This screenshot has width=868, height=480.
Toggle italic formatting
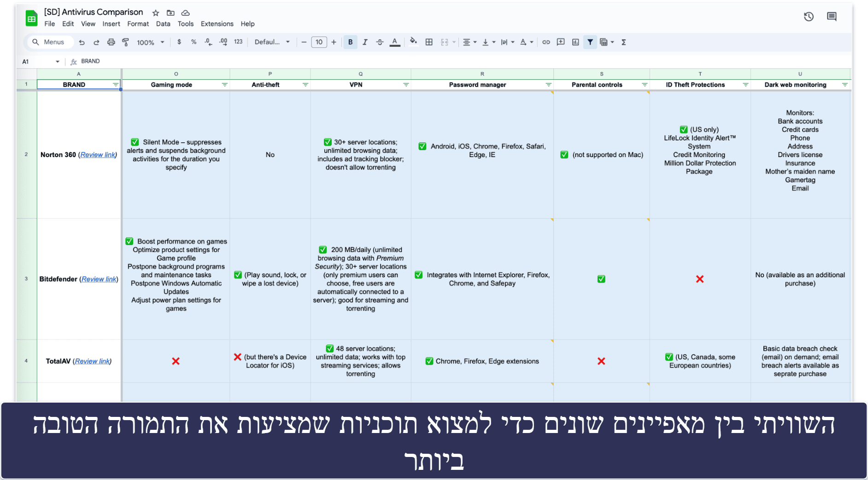click(x=365, y=42)
